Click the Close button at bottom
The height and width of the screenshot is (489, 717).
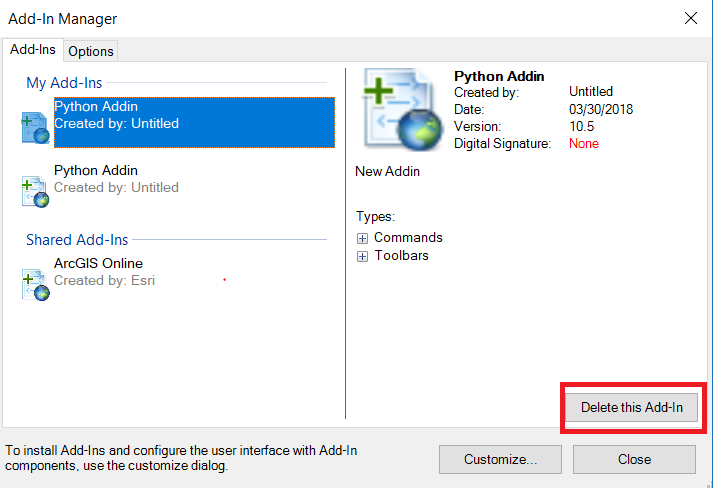[634, 460]
